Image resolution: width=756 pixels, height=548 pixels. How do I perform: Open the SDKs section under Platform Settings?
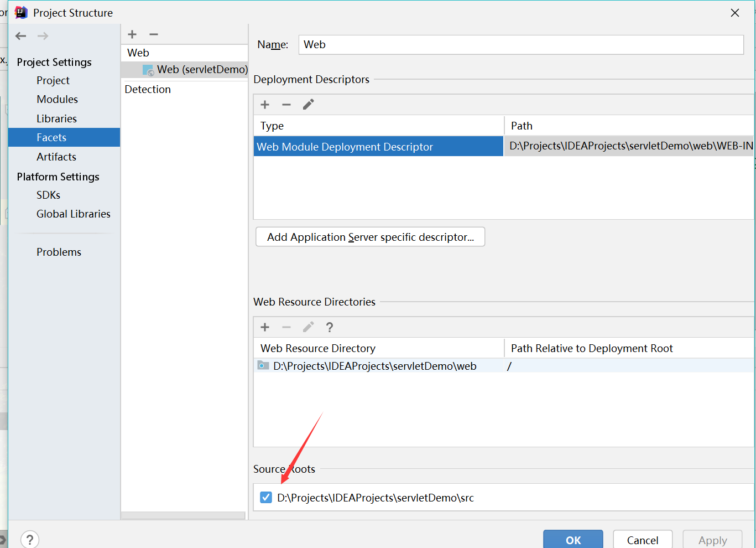click(48, 195)
